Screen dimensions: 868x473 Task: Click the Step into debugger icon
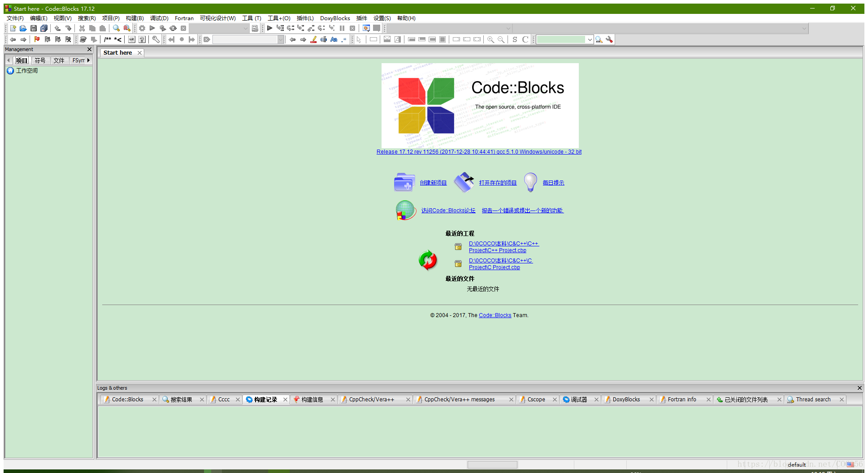(x=300, y=28)
